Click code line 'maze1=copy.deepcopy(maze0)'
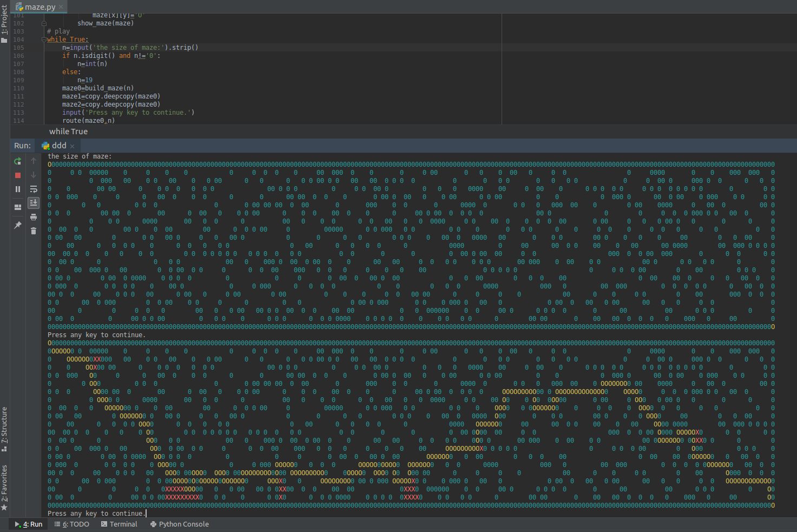This screenshot has width=797, height=532. (111, 96)
